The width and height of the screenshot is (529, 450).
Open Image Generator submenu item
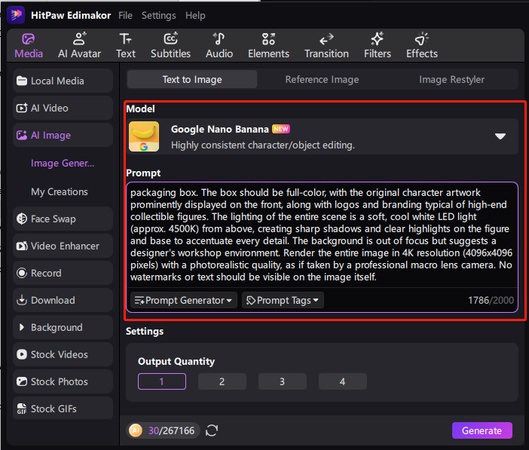[x=63, y=163]
